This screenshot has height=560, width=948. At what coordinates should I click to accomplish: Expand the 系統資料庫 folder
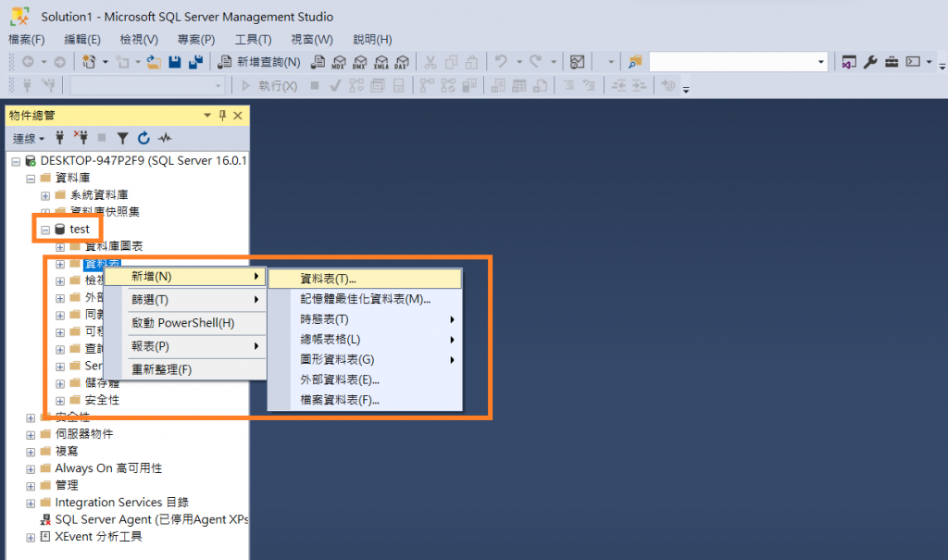[45, 195]
